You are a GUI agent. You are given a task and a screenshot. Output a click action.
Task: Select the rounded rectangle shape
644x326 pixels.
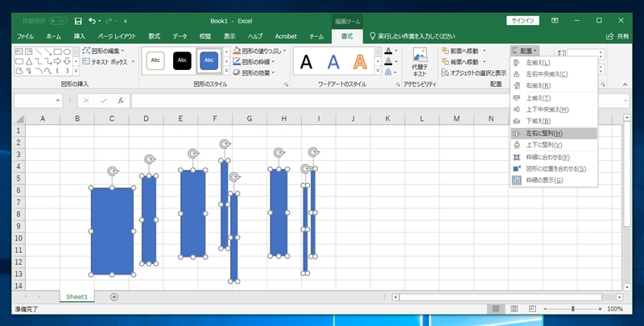coord(19,62)
